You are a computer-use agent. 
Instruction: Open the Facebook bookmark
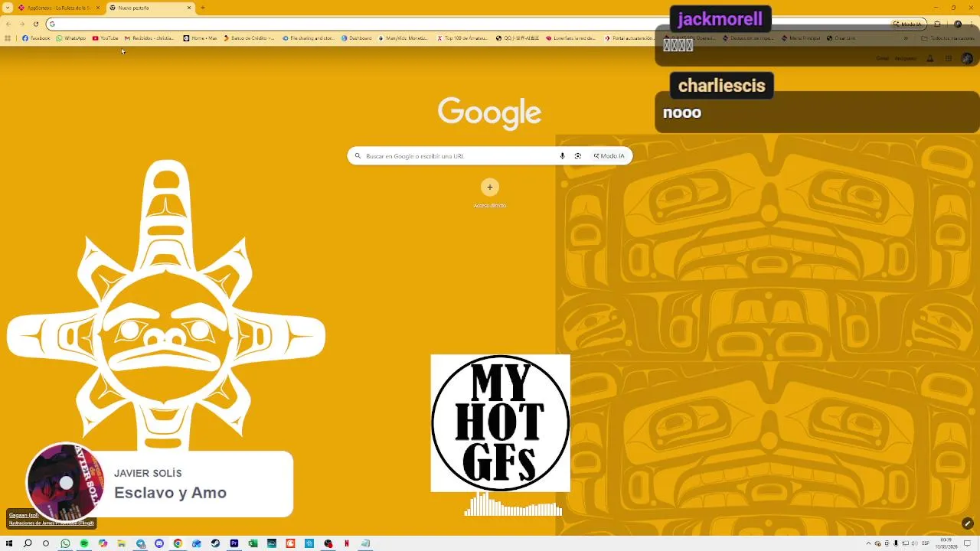(36, 37)
